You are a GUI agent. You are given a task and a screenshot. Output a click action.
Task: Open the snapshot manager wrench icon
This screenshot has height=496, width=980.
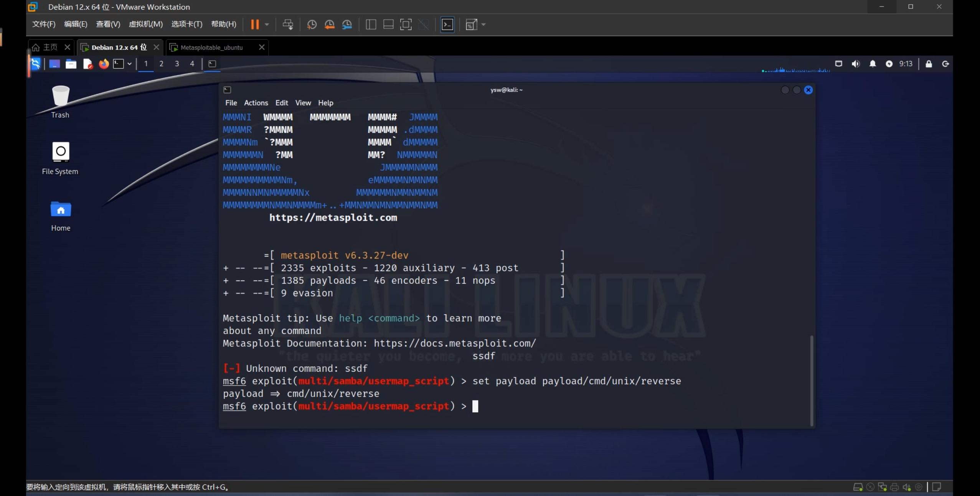tap(347, 25)
